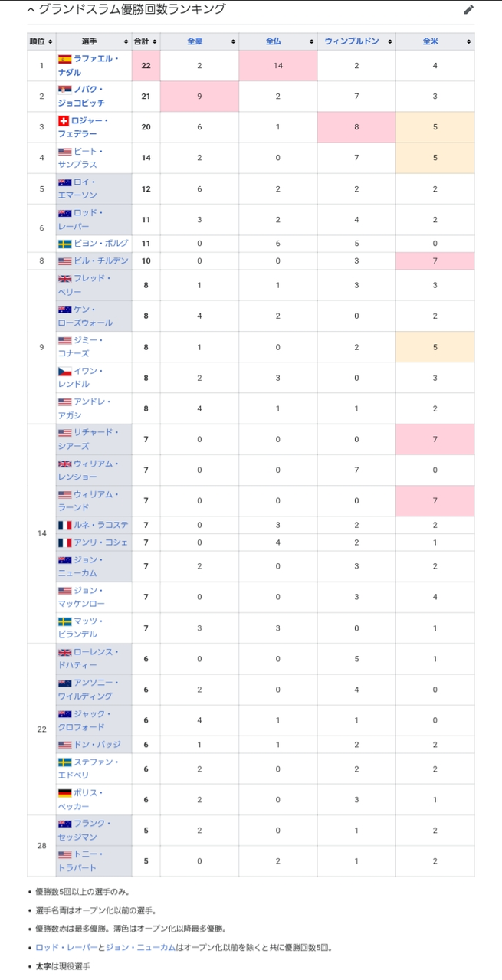Click the pencil edit icon
The height and width of the screenshot is (980, 502).
pos(469,10)
